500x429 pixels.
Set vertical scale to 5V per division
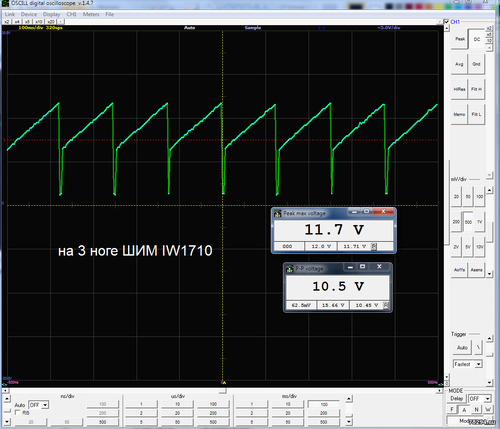coord(468,247)
